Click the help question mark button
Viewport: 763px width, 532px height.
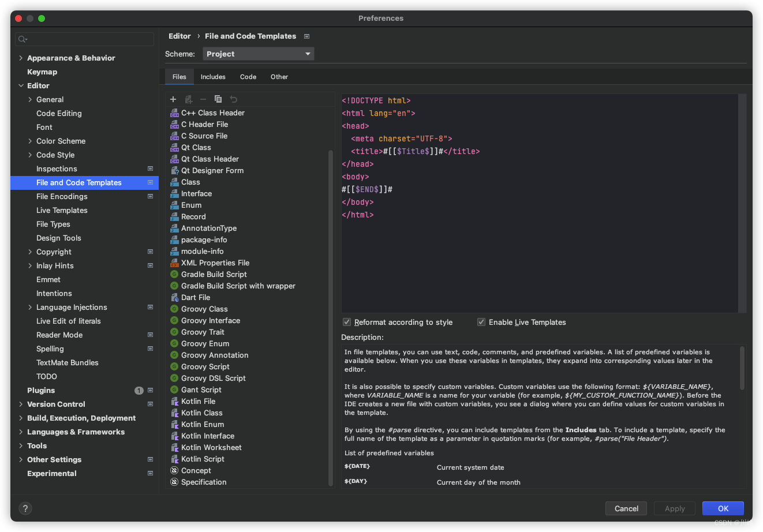[25, 508]
